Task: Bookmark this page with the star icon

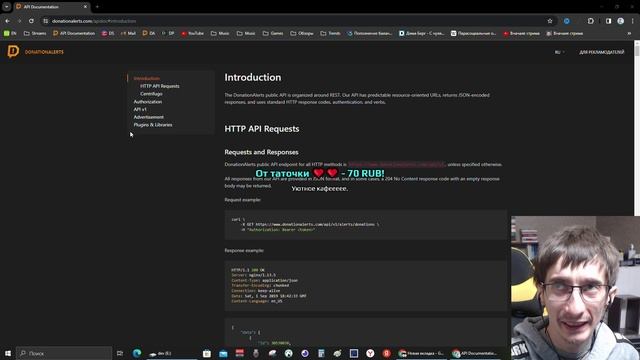Action: click(550, 21)
